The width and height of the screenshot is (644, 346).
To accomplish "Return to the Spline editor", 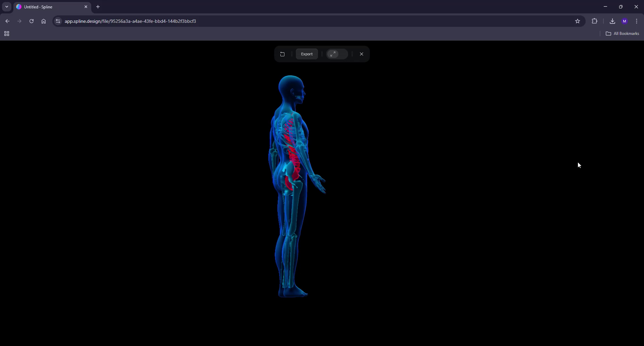I will point(283,54).
